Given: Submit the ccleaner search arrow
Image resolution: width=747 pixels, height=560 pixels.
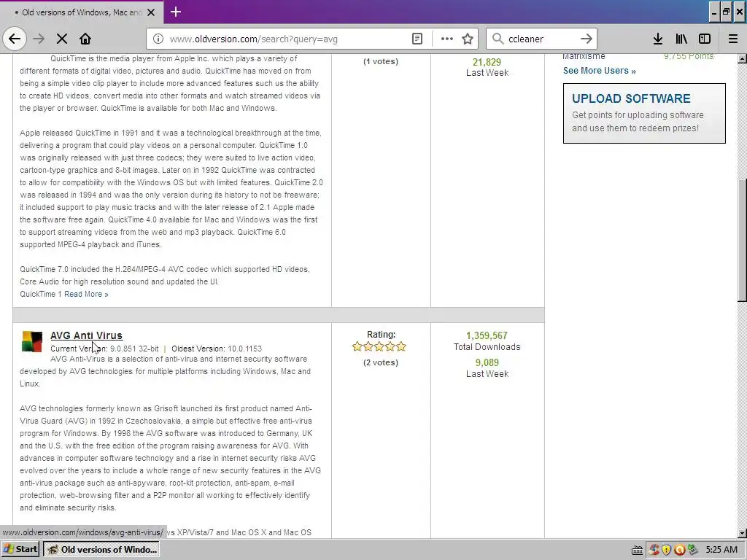Looking at the screenshot, I should [587, 39].
